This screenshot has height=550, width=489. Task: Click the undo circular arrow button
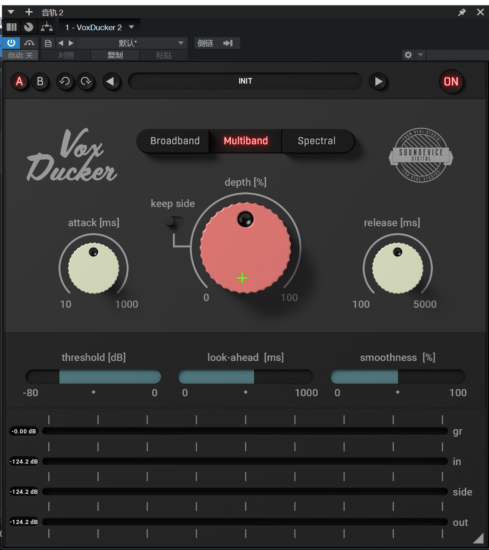pyautogui.click(x=65, y=82)
